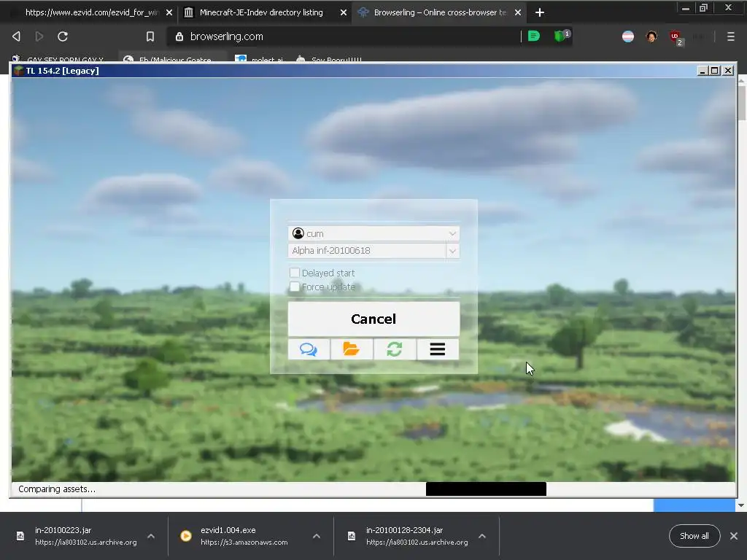Click the green message extension icon
747x560 pixels.
coord(534,36)
